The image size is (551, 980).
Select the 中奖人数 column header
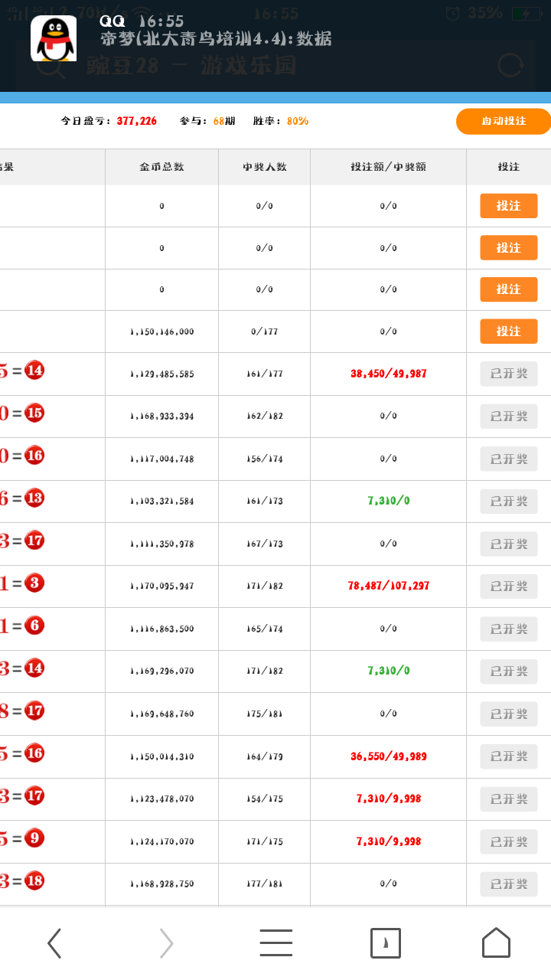264,167
